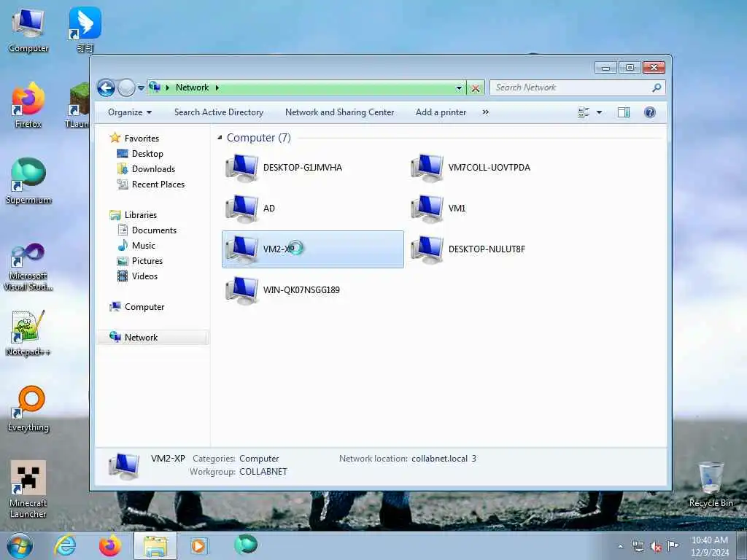Launch Firefox from the taskbar
This screenshot has height=560, width=747.
pos(110,545)
